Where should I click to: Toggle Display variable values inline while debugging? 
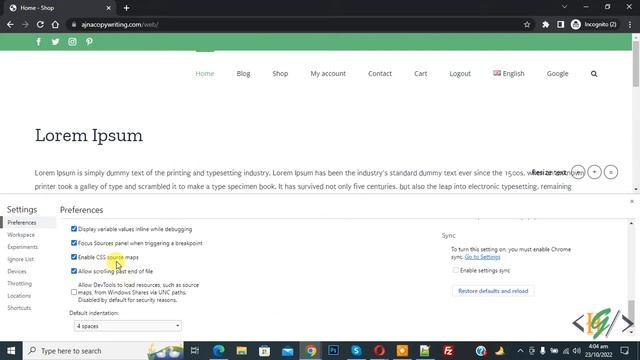pos(74,229)
